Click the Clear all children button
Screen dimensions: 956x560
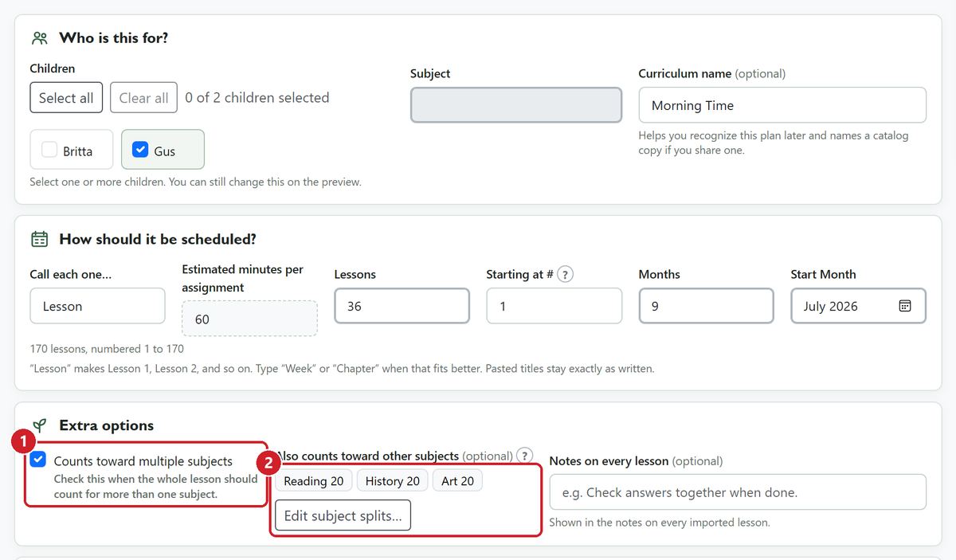pyautogui.click(x=143, y=98)
